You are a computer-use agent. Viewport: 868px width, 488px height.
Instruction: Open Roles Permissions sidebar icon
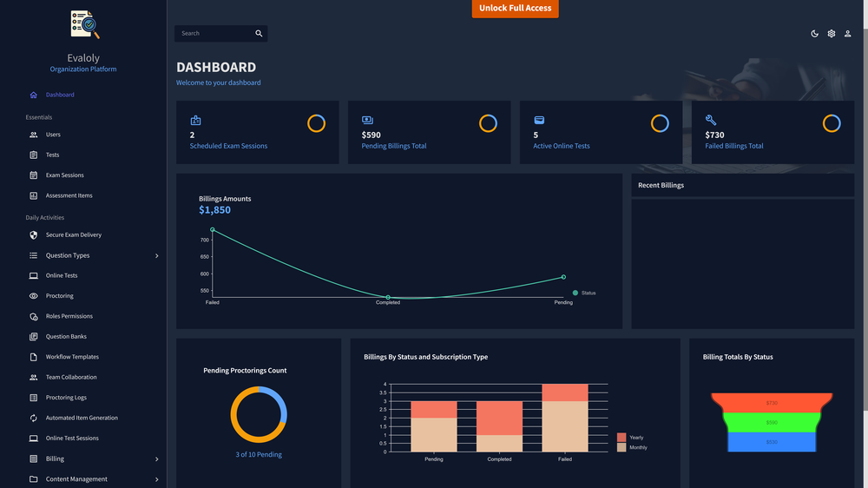[x=33, y=316]
